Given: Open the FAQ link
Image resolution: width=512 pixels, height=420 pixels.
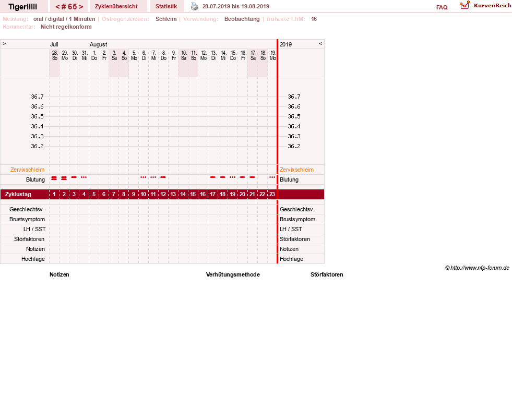Looking at the screenshot, I should coord(442,7).
